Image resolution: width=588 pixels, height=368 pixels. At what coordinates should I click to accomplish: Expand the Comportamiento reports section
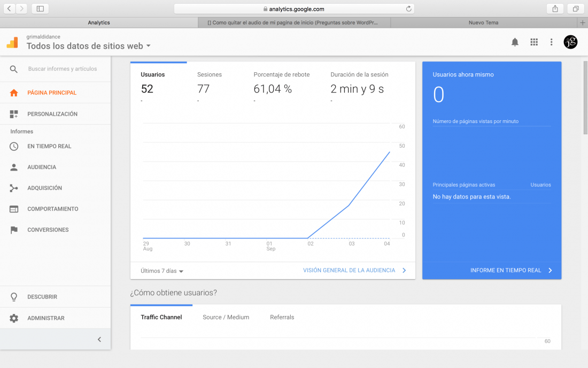[56, 209]
